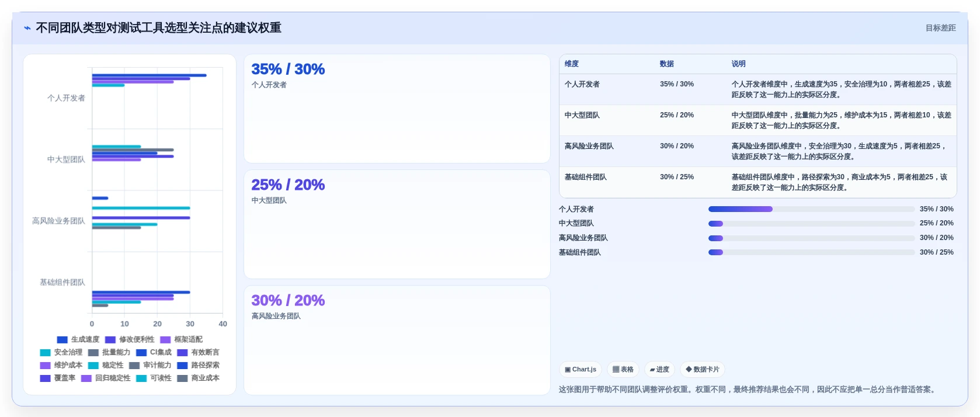
Task: Toggle the 稳定性 legend item
Action: coord(106,365)
